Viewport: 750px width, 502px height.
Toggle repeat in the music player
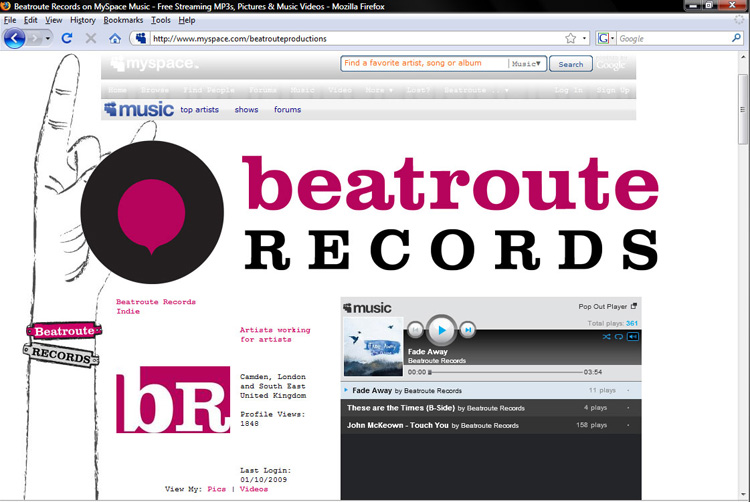point(618,337)
